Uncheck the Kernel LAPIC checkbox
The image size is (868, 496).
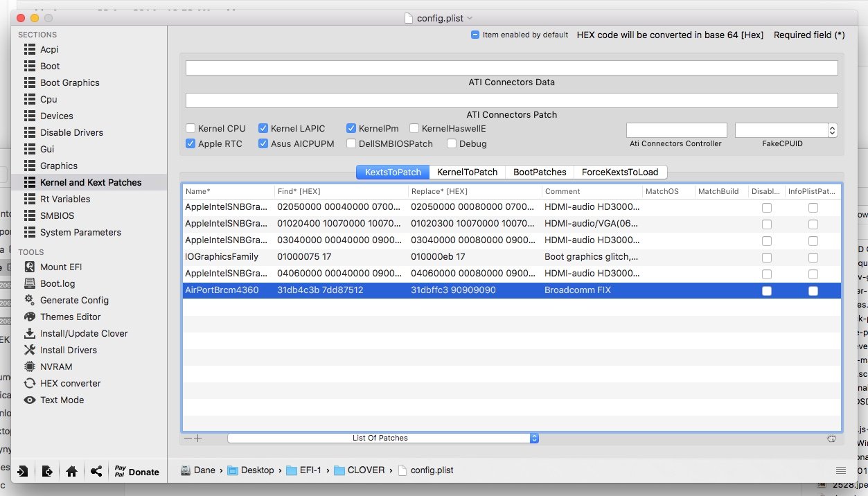[263, 128]
